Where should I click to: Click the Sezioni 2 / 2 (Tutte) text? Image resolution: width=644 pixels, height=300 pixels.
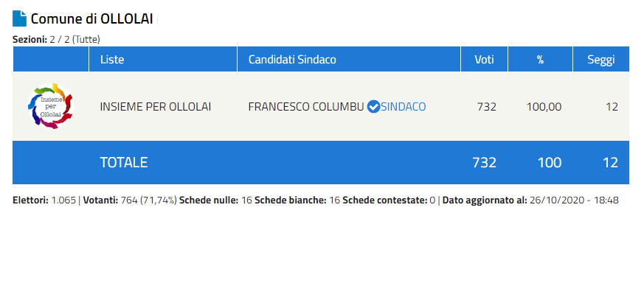tap(56, 39)
